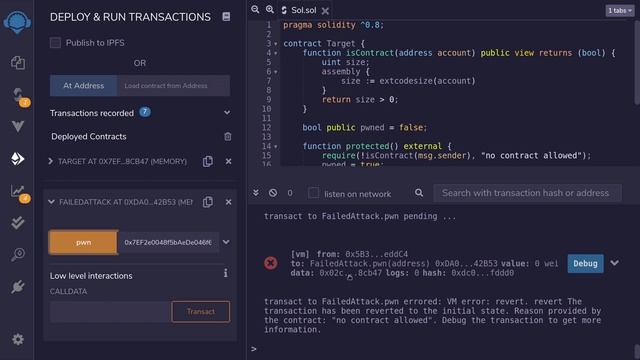This screenshot has height=360, width=640.
Task: Click 'transact to FailedAttack.pwn pending' log line
Action: coord(360,216)
